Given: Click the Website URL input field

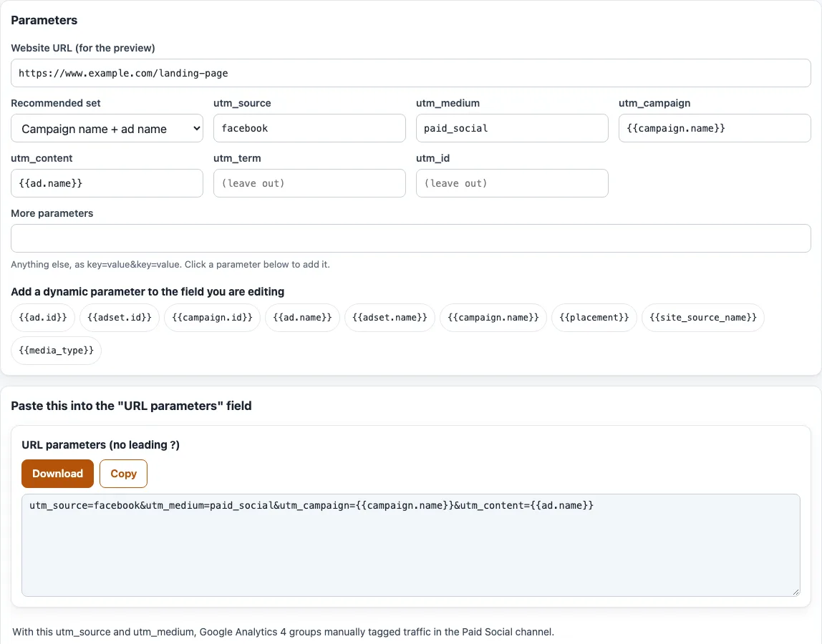Looking at the screenshot, I should (x=411, y=74).
